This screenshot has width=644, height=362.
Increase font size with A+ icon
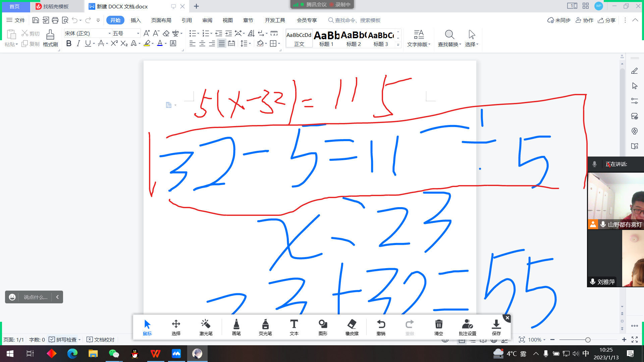[x=147, y=33]
